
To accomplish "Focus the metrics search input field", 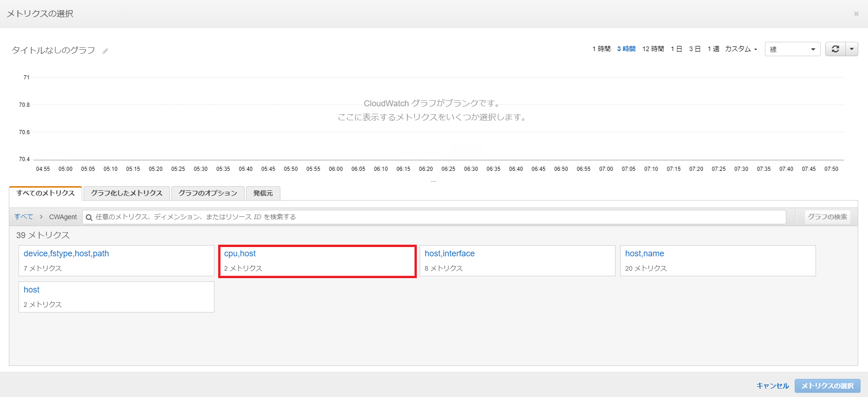I will click(434, 217).
